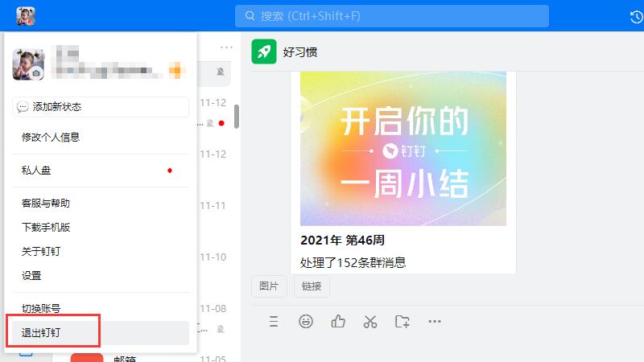Change profile photo via camera icon
This screenshot has width=644, height=362.
point(35,73)
